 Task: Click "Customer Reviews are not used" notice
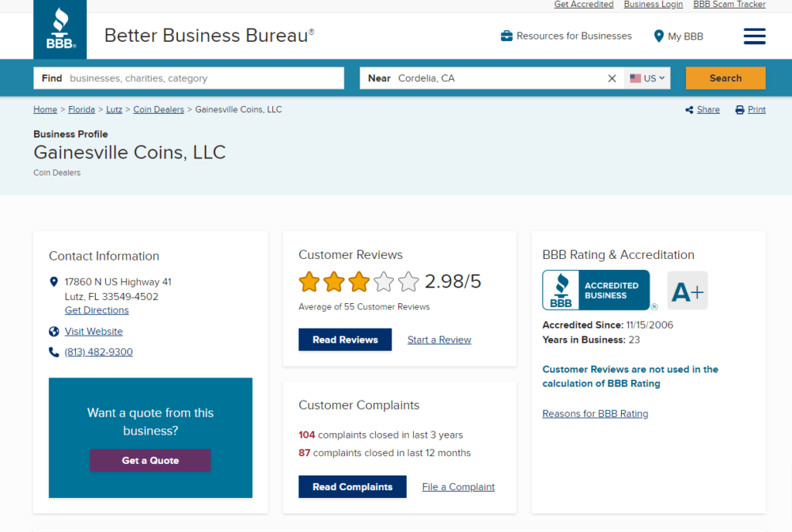click(630, 377)
